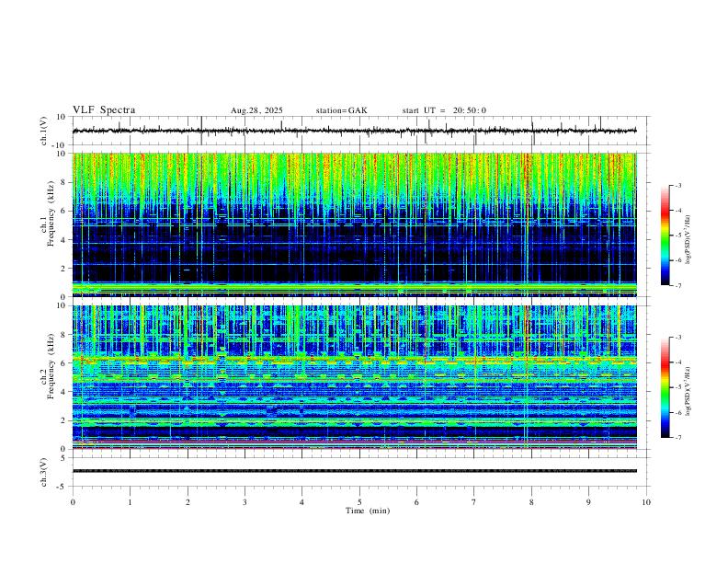This screenshot has height=563, width=728.
Task: Click the 5 minute tick label
Action: point(359,502)
